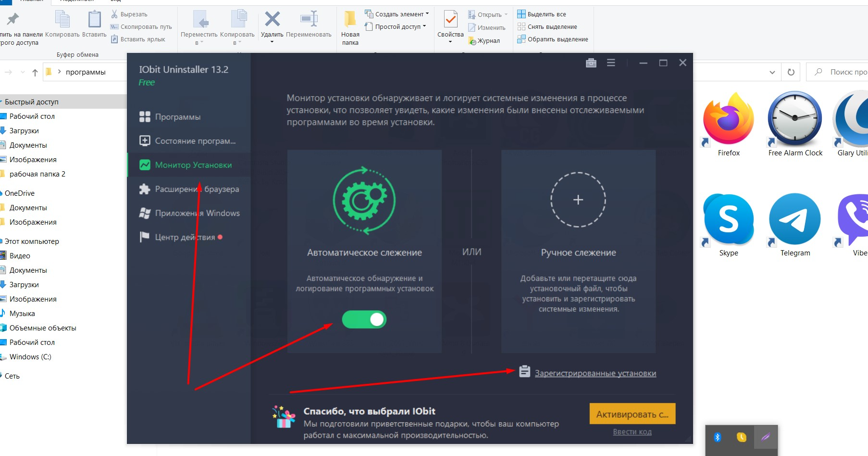The width and height of the screenshot is (868, 456).
Task: Open Центр действия section
Action: click(189, 237)
